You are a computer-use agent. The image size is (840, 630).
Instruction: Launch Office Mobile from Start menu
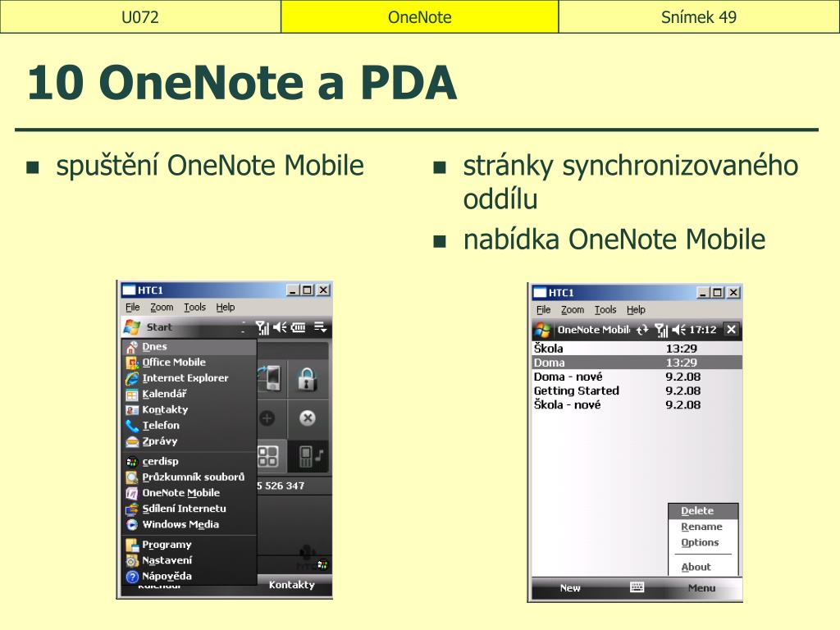(189, 363)
